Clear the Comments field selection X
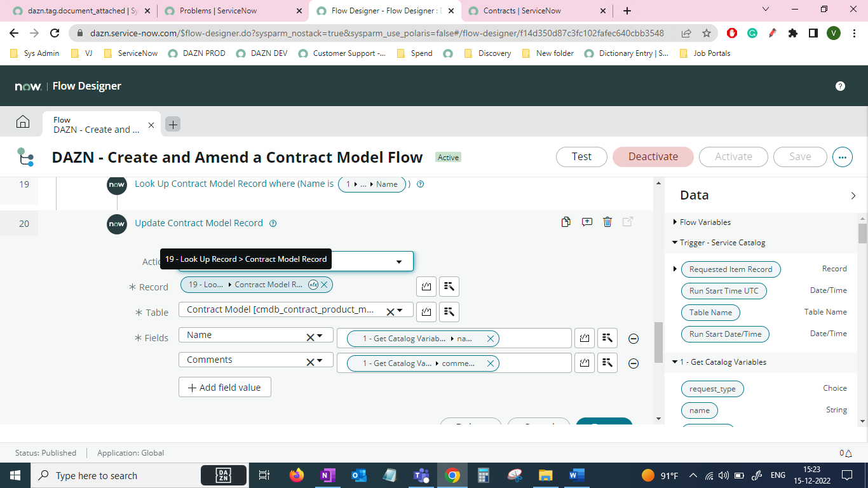Viewport: 868px width, 488px height. tap(310, 362)
